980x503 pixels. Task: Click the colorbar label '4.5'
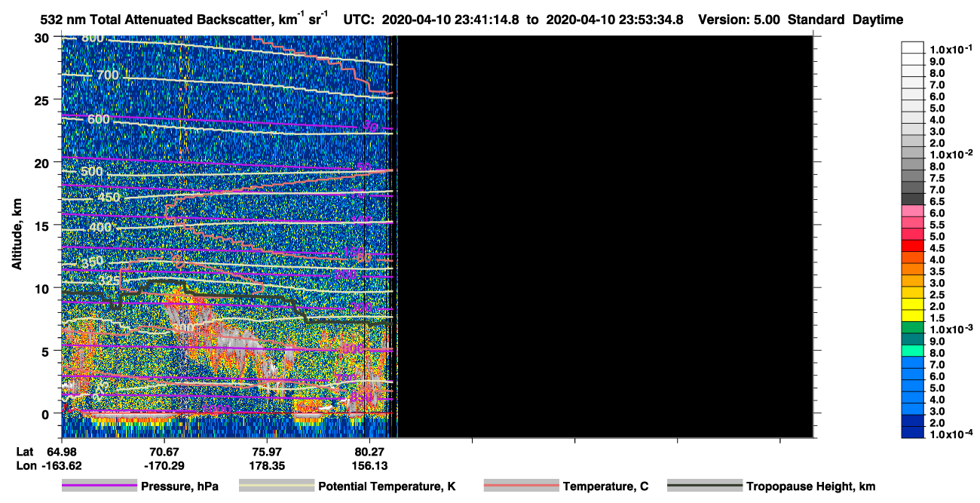click(x=936, y=247)
